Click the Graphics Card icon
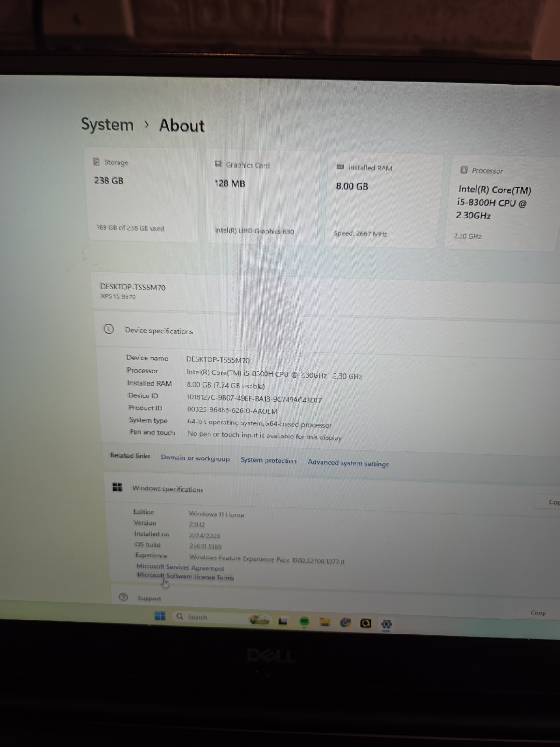The image size is (560, 747). point(218,164)
